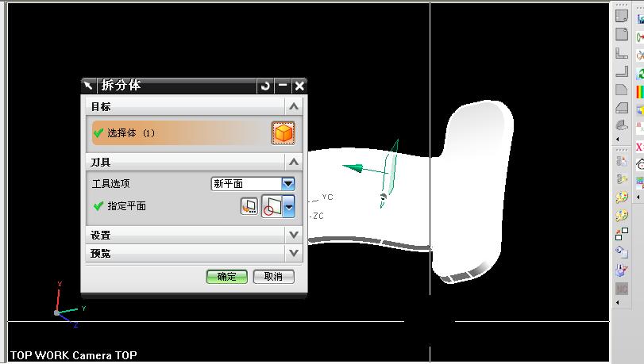Click the XYZ view triad in viewport corner
644x364 pixels.
68,305
